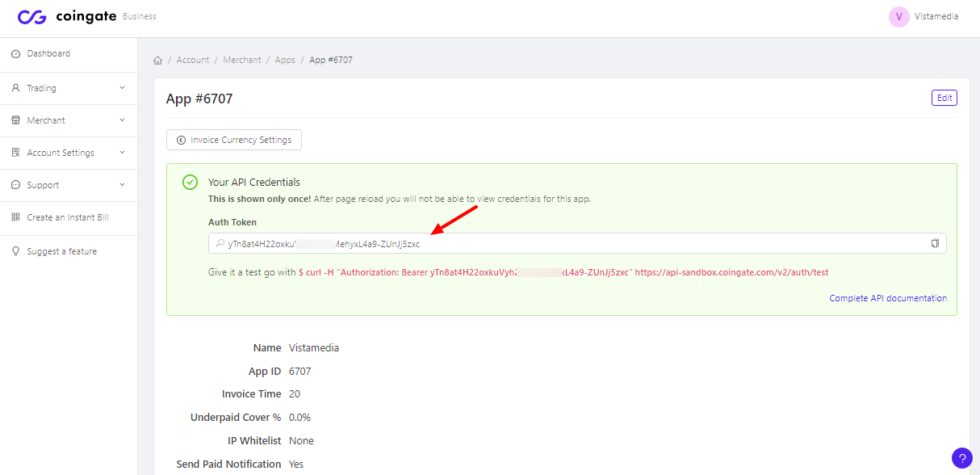Click the green checkmark credentials icon

point(191,183)
